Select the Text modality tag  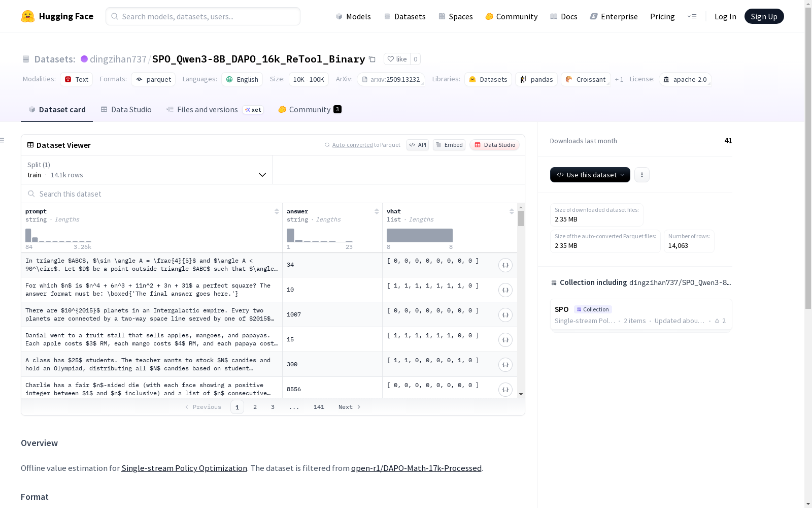(x=77, y=79)
